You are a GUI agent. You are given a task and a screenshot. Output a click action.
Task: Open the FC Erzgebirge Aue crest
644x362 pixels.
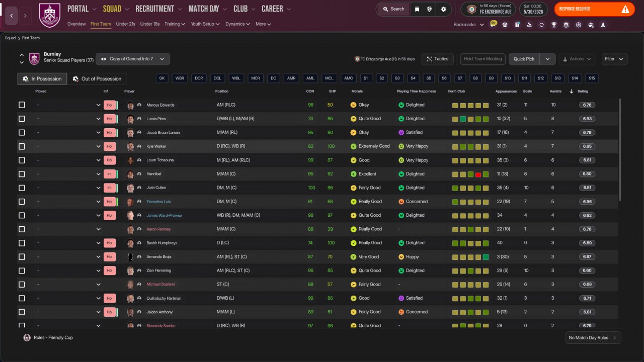pyautogui.click(x=471, y=9)
